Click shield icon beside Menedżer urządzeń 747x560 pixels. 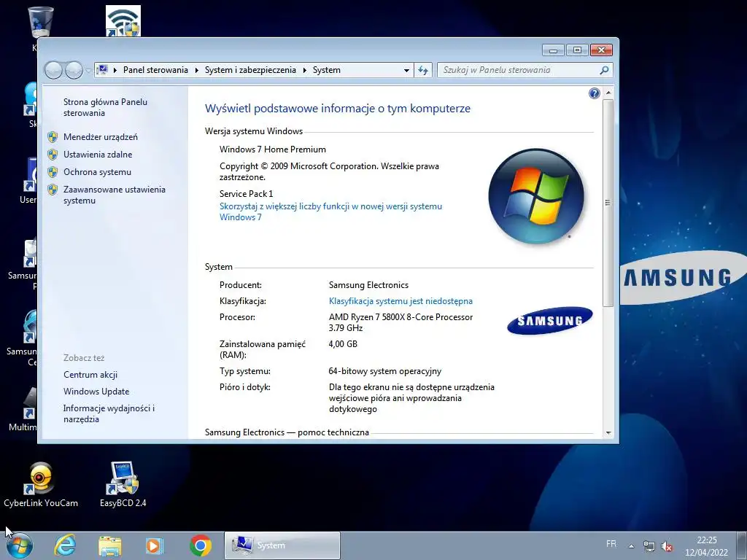coord(53,137)
